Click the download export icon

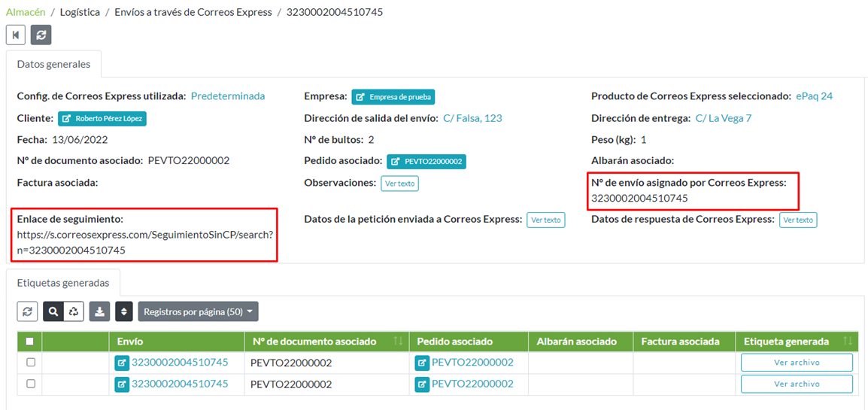click(99, 311)
